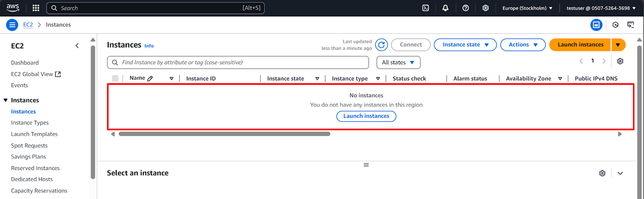This screenshot has height=199, width=644.
Task: Sort by Instance type column arrow
Action: coord(378,78)
